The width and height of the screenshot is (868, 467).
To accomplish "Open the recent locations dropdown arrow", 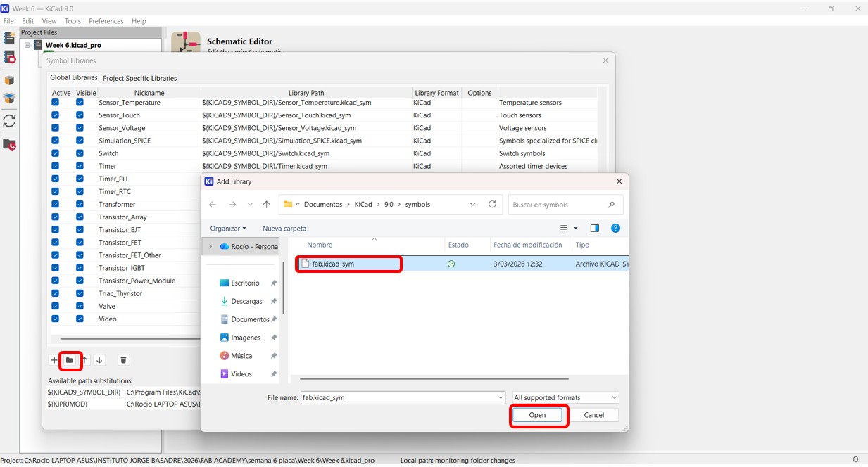I will (x=250, y=205).
